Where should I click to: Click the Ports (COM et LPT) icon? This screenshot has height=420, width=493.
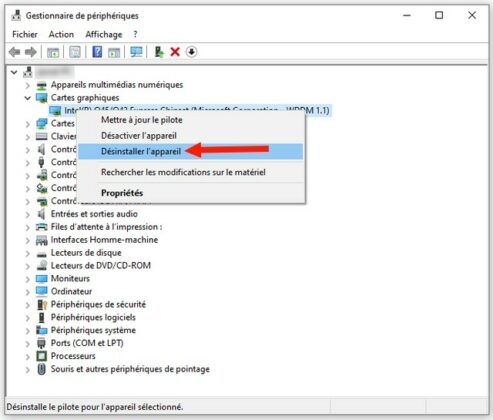pyautogui.click(x=41, y=343)
